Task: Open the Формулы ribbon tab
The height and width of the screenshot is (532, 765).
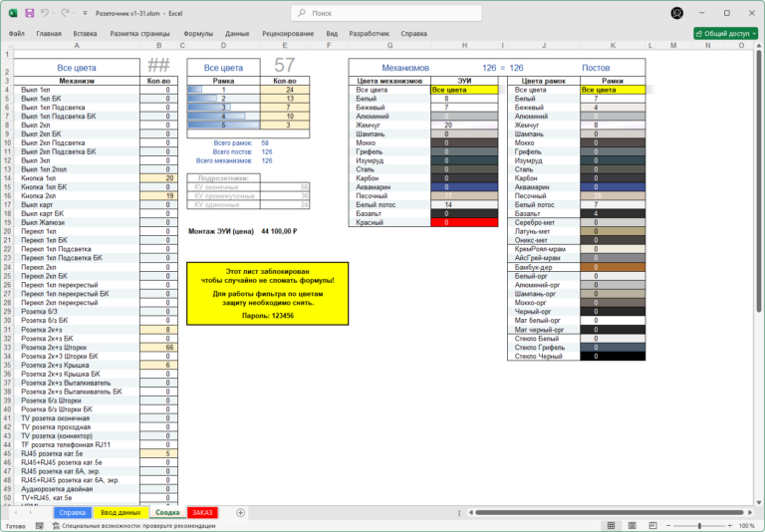Action: [198, 34]
